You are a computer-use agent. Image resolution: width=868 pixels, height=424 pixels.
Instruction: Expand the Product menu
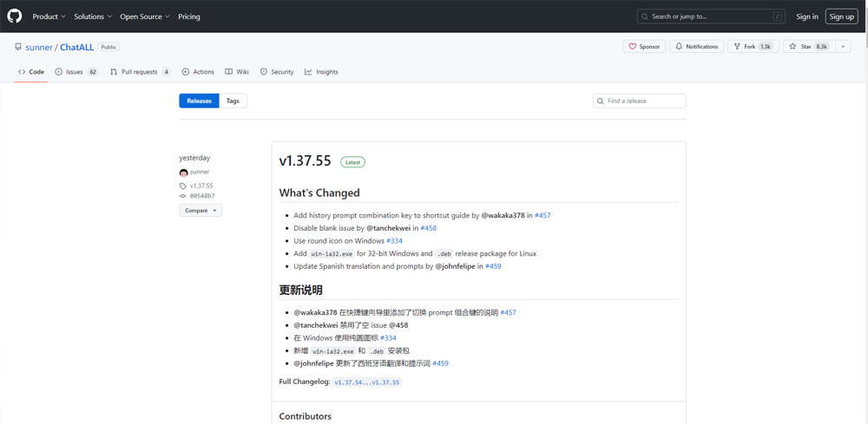click(49, 16)
